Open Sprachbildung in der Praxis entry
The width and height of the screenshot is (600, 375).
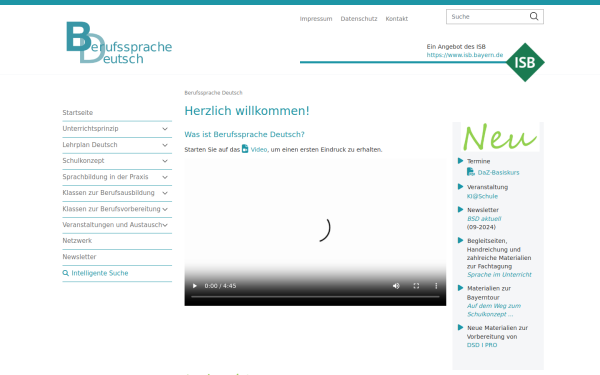(x=105, y=177)
